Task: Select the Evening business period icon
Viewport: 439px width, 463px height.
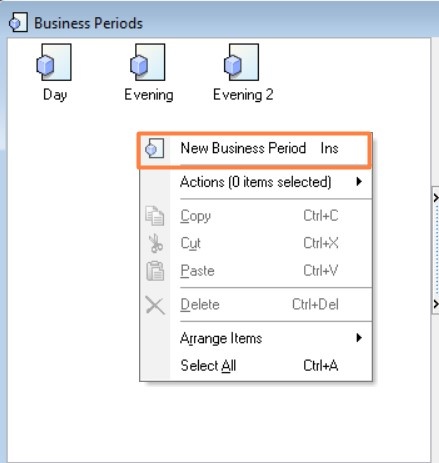Action: coord(148,62)
